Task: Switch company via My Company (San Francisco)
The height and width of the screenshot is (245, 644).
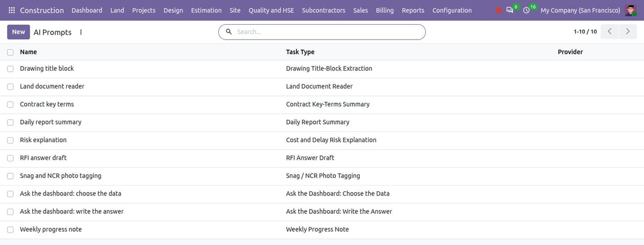Action: pos(580,10)
